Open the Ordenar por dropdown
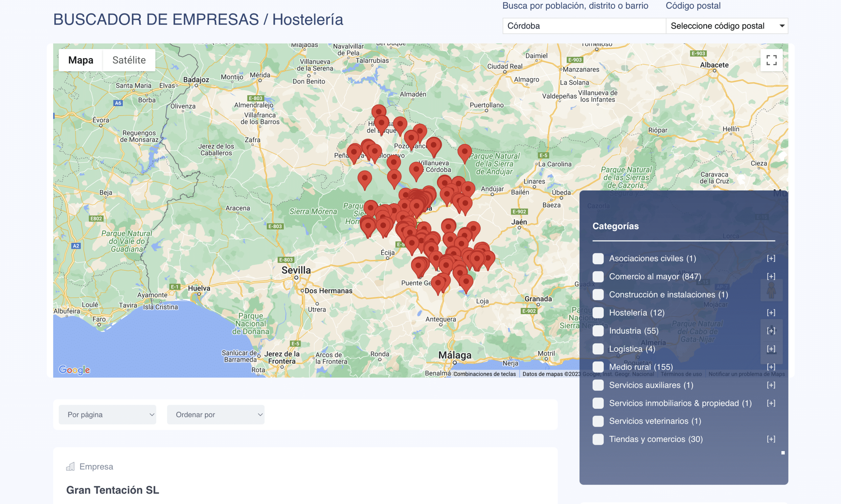 coord(216,415)
